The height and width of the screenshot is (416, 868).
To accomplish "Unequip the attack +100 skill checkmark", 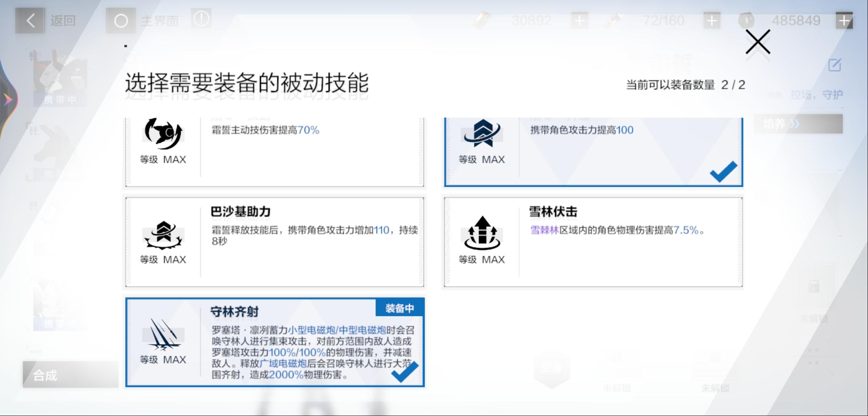I will click(x=723, y=171).
